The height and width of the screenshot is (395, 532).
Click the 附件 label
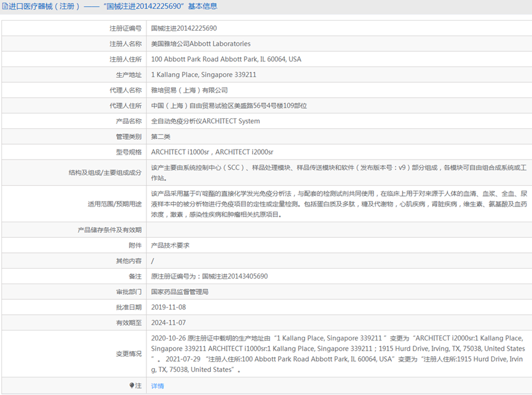tap(135, 245)
